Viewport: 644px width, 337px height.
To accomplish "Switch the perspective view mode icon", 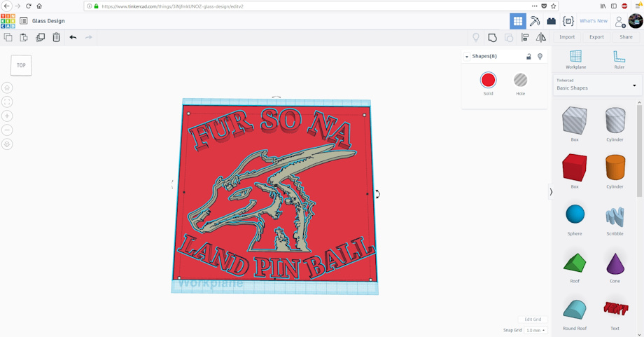I will coord(7,144).
